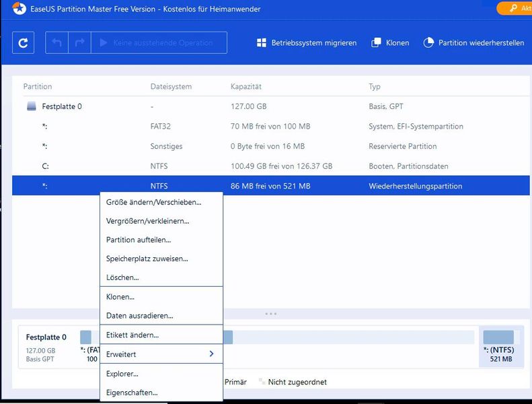Click the three-dot panel splitter handle

[x=271, y=314]
